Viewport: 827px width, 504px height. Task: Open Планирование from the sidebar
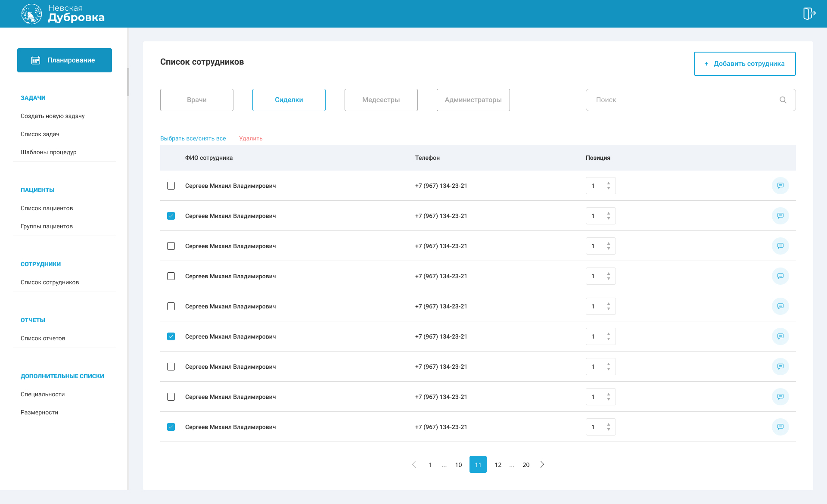coord(65,60)
